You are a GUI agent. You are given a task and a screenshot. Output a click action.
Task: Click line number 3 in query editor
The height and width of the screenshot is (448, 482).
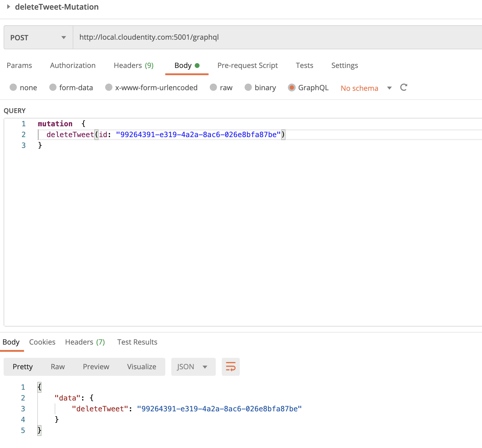point(23,145)
